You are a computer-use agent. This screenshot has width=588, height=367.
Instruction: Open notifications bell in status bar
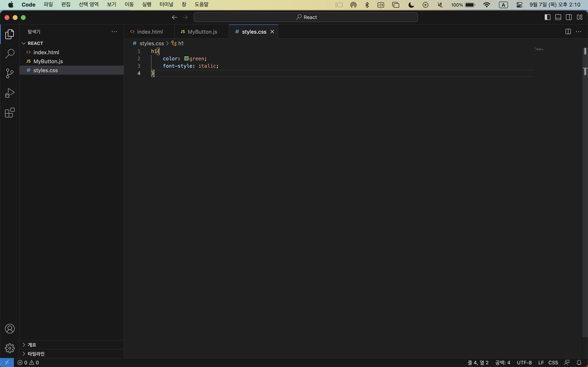579,362
